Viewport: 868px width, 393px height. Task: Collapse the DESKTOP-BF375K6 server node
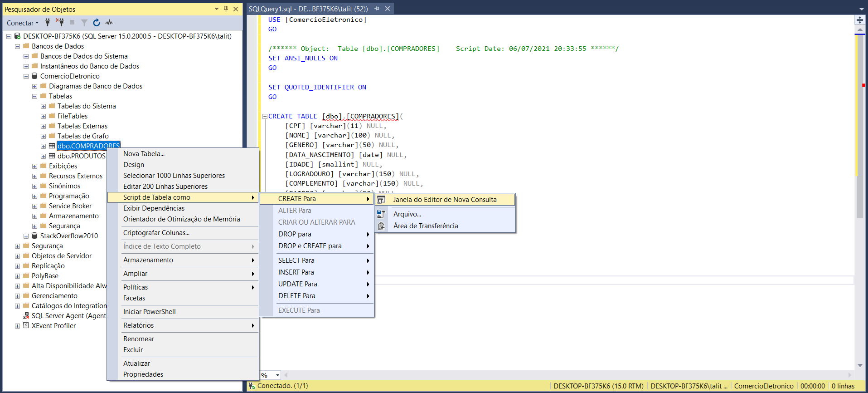pos(9,36)
